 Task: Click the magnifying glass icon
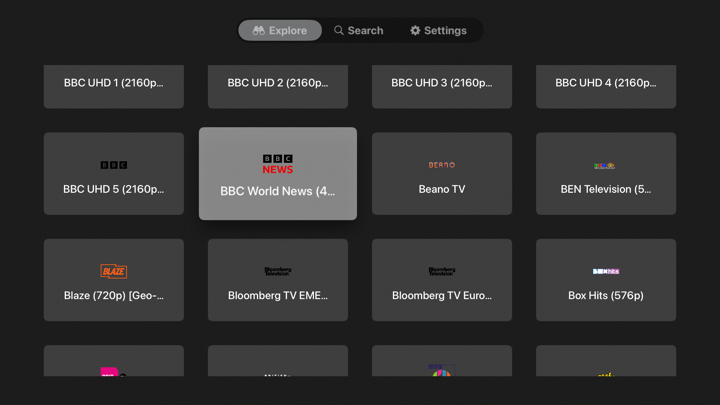click(x=338, y=30)
